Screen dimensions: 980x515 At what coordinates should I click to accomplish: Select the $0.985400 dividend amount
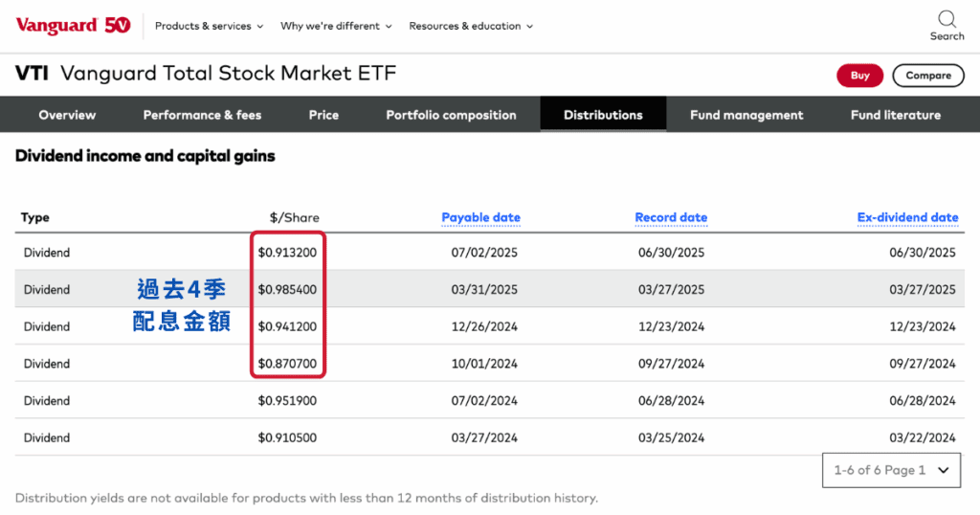pos(287,289)
